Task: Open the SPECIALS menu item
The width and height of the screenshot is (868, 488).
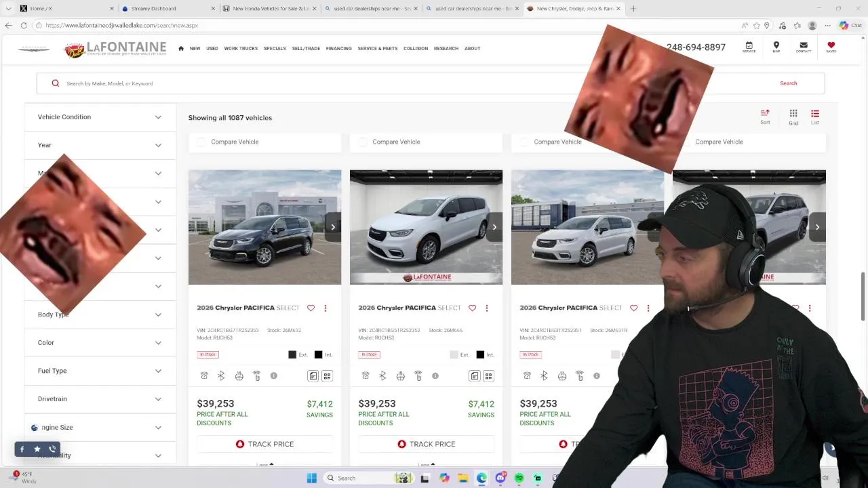Action: (275, 48)
